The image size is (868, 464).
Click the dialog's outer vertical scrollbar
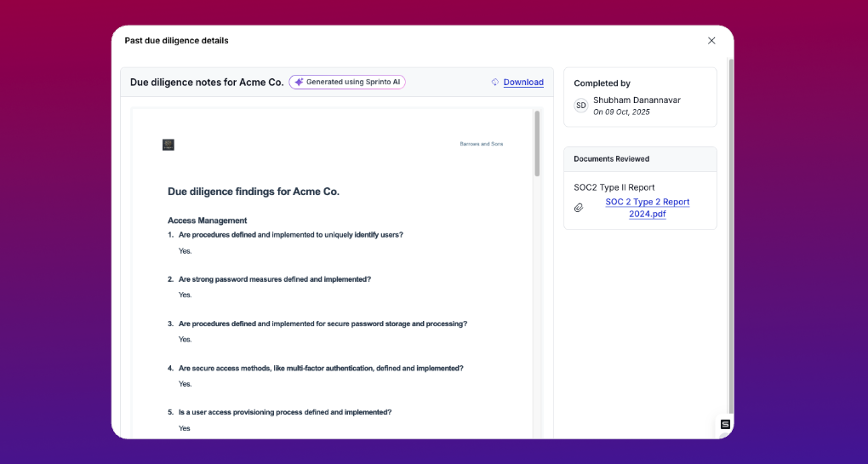[x=730, y=238]
